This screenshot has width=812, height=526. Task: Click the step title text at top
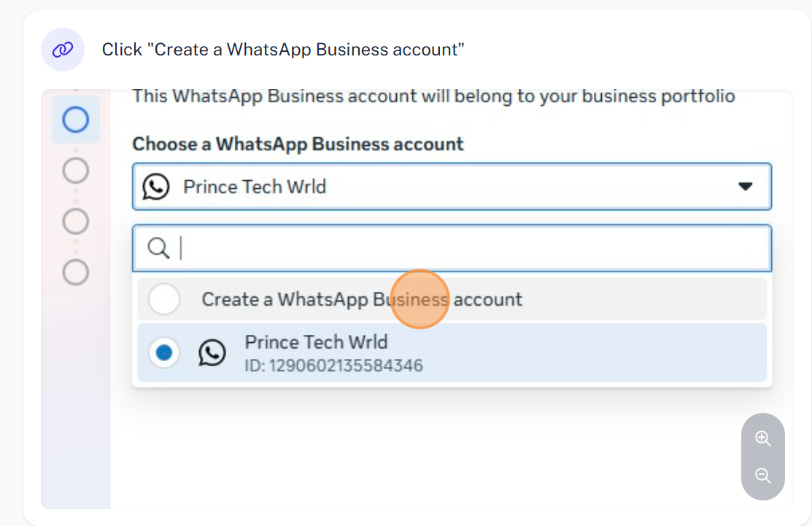283,50
